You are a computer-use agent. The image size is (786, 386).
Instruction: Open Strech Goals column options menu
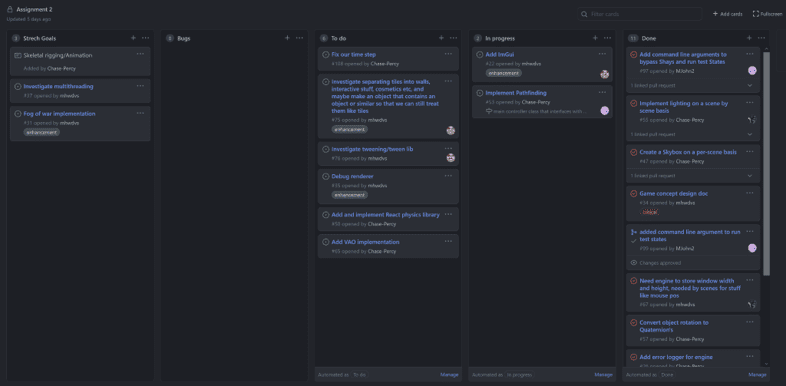tap(145, 38)
